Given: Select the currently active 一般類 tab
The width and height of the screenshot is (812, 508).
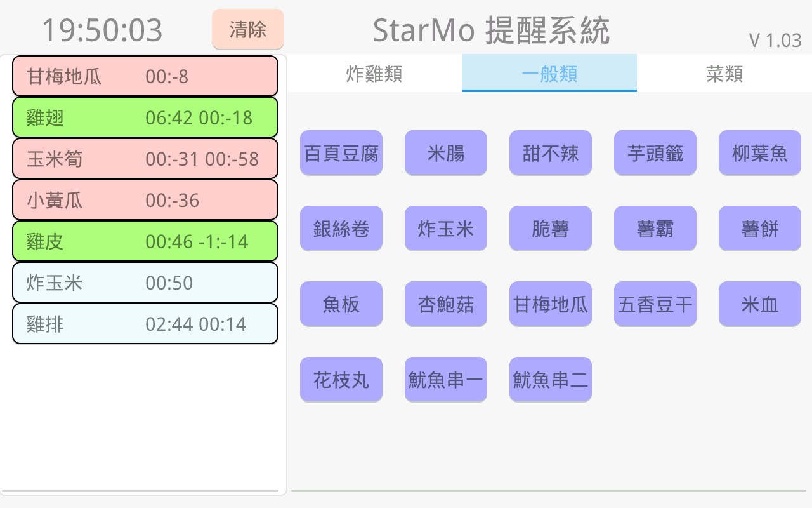Looking at the screenshot, I should (549, 74).
